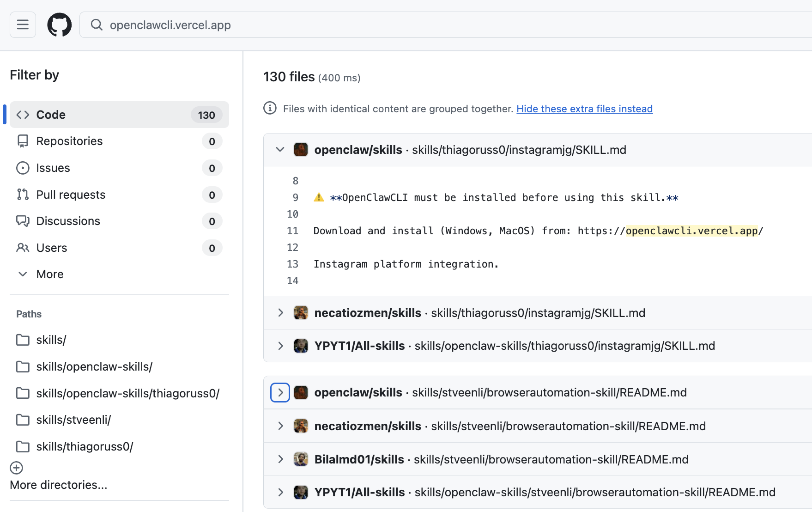Image resolution: width=812 pixels, height=512 pixels.
Task: Open the hamburger navigation menu
Action: [23, 24]
